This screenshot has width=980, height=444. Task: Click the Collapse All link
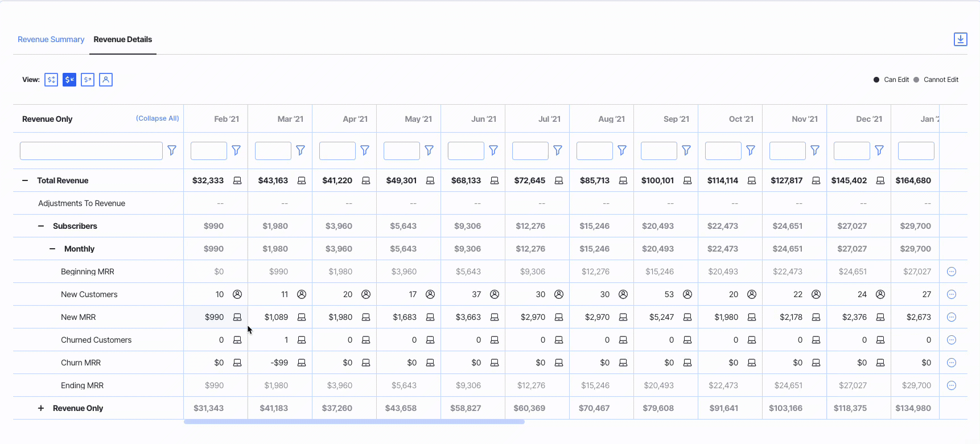pyautogui.click(x=157, y=118)
